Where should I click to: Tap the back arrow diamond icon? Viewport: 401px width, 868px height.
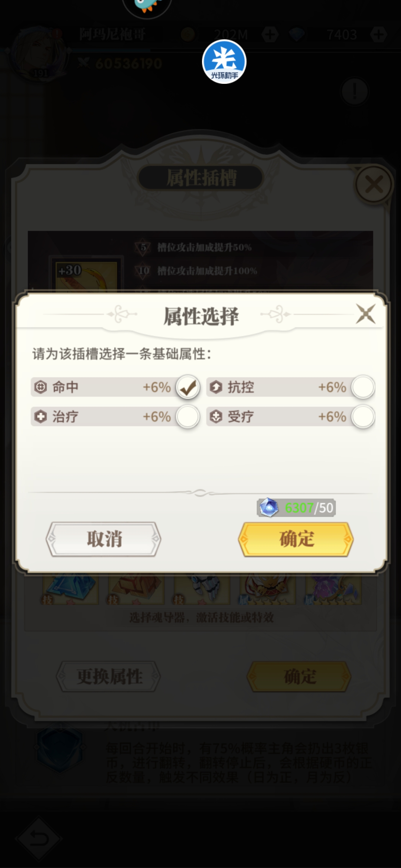[39, 838]
